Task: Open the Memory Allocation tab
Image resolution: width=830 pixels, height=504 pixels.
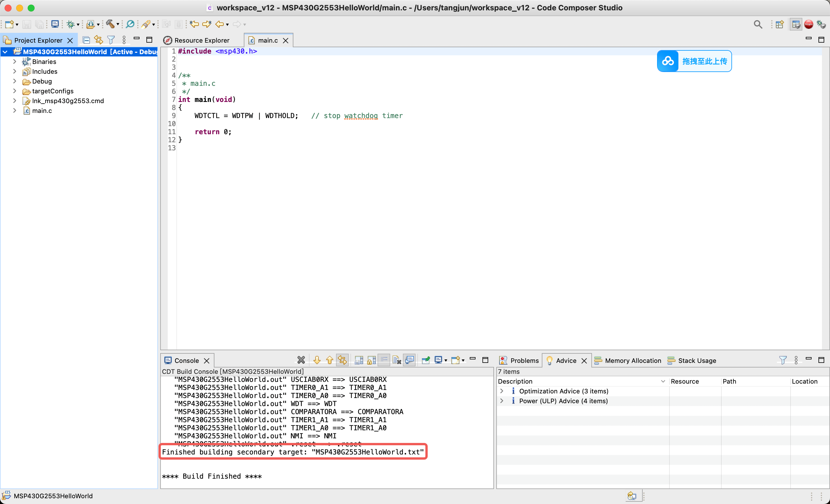Action: [x=628, y=361]
